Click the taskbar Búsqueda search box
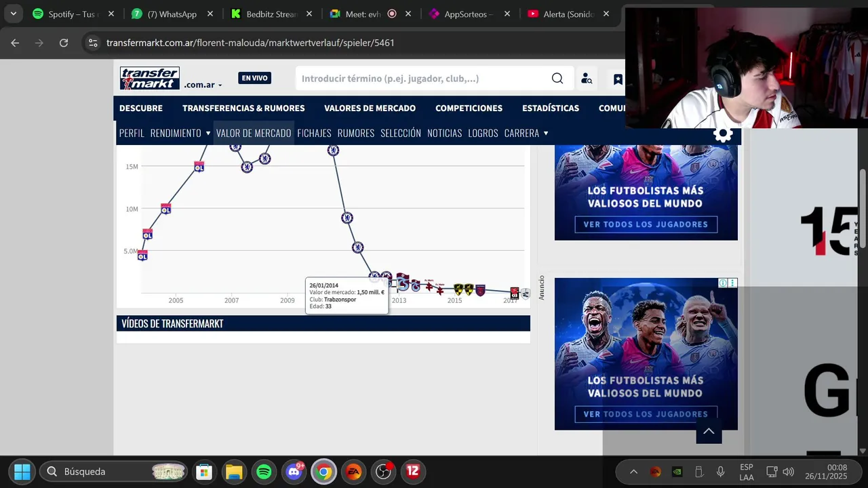This screenshot has height=488, width=868. 113,471
